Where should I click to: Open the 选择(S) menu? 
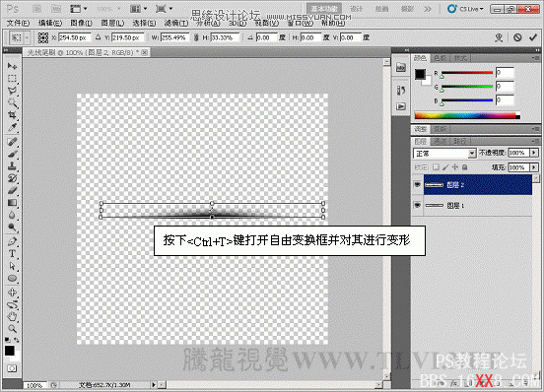click(144, 23)
